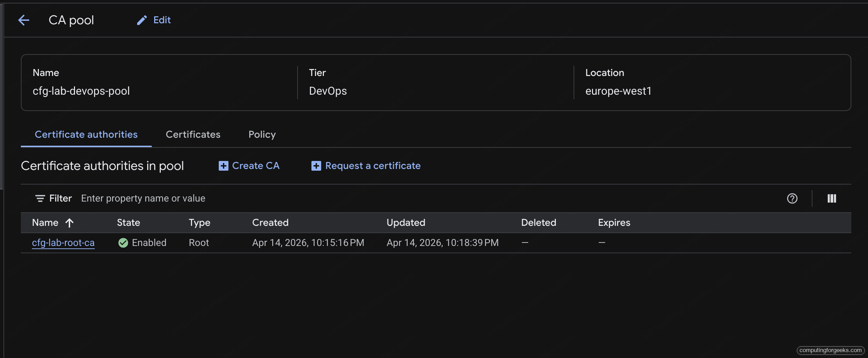Screen dimensions: 868x358
Task: Click the filter property input field
Action: point(143,198)
